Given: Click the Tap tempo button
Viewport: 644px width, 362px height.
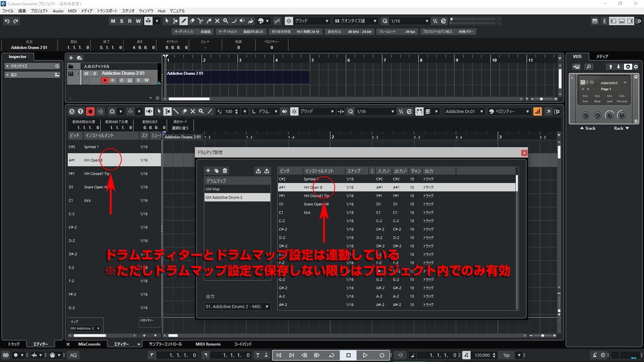Looking at the screenshot, I should point(506,355).
